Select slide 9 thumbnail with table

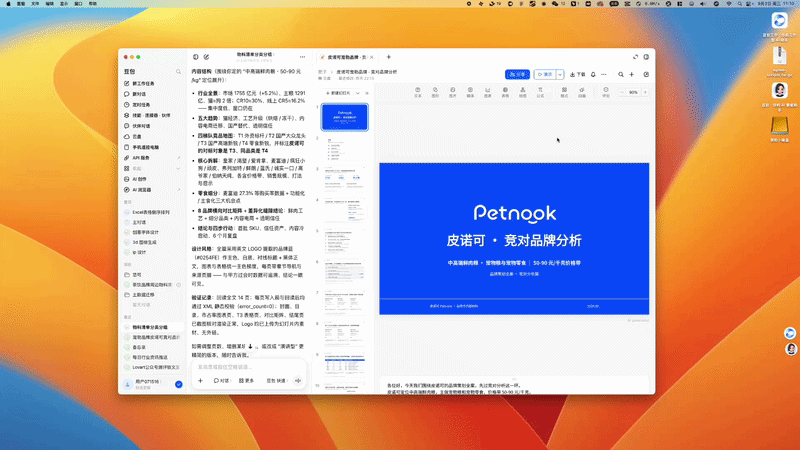pos(344,365)
